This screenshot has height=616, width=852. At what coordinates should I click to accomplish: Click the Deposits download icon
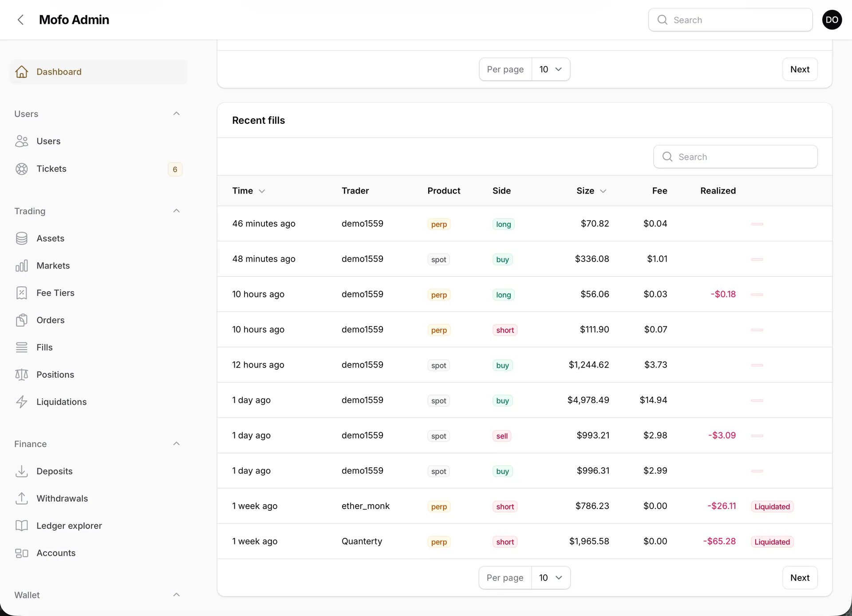[x=22, y=471]
